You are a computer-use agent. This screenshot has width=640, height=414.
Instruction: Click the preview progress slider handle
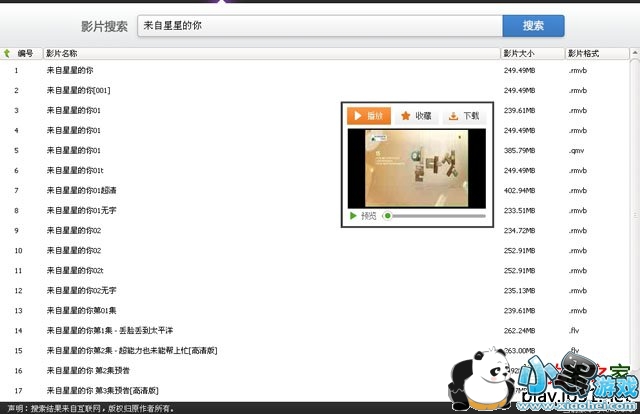tap(388, 216)
